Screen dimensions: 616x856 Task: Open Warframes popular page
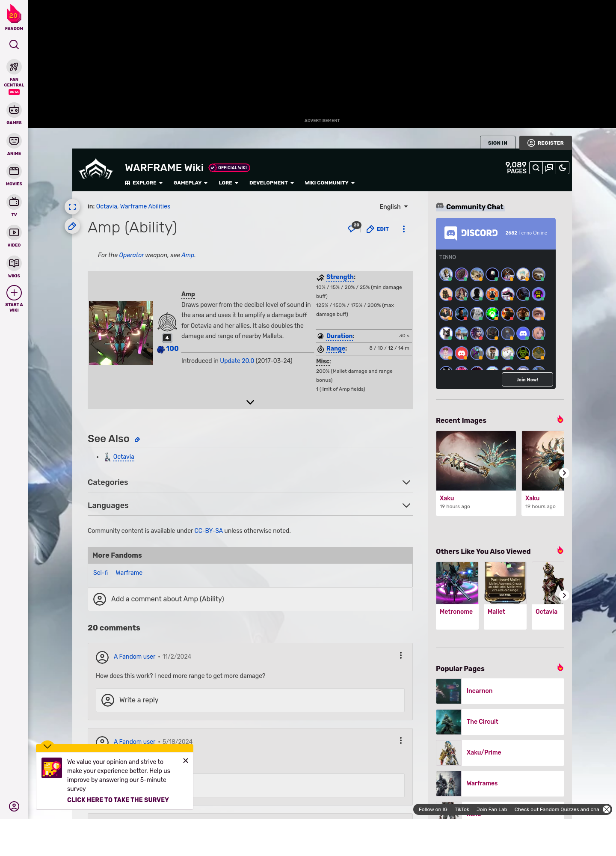coord(500,783)
